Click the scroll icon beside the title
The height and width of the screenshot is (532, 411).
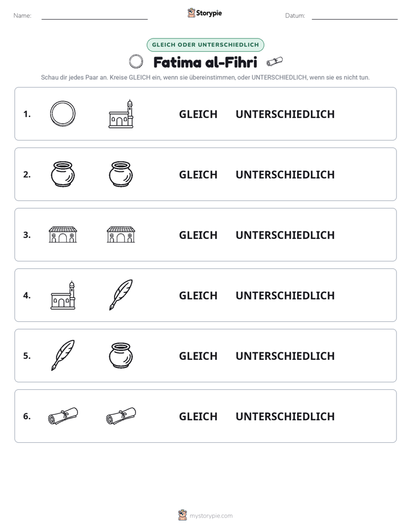pyautogui.click(x=275, y=62)
